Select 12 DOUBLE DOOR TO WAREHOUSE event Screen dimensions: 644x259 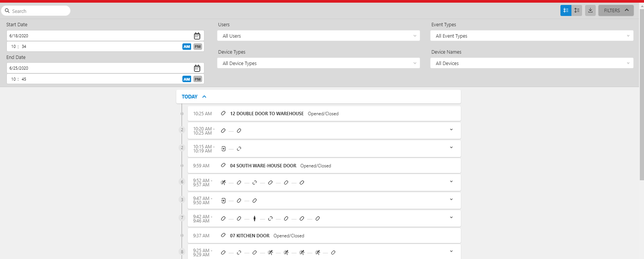pyautogui.click(x=324, y=113)
